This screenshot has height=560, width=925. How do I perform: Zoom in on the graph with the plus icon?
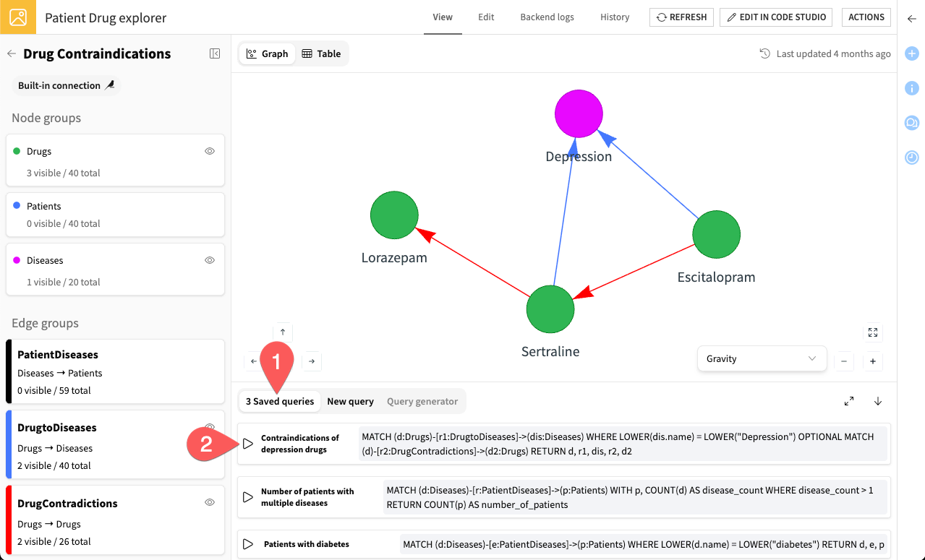coord(872,360)
